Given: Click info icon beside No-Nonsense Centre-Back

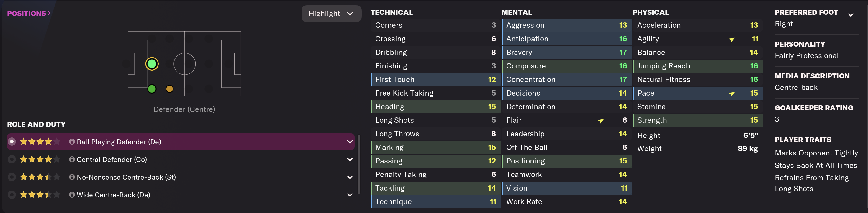Looking at the screenshot, I should [x=72, y=177].
